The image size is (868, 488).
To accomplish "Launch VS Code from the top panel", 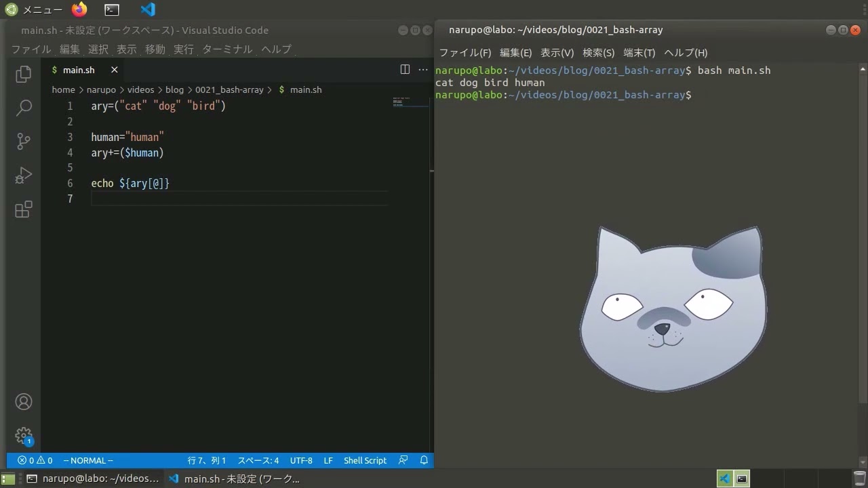I will pos(148,9).
